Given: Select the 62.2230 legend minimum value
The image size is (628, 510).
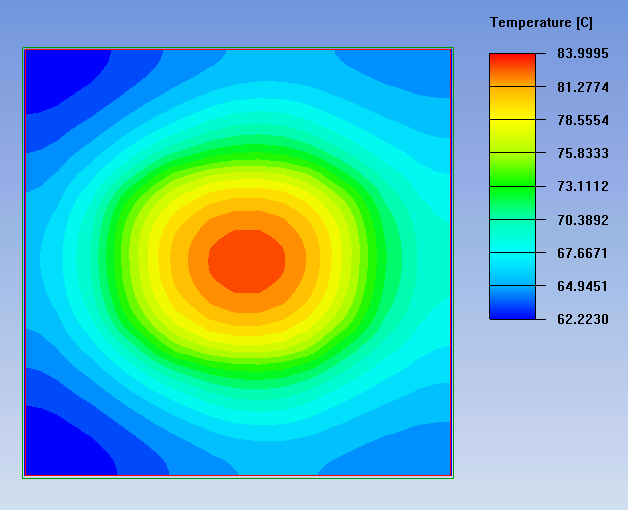Looking at the screenshot, I should click(583, 319).
